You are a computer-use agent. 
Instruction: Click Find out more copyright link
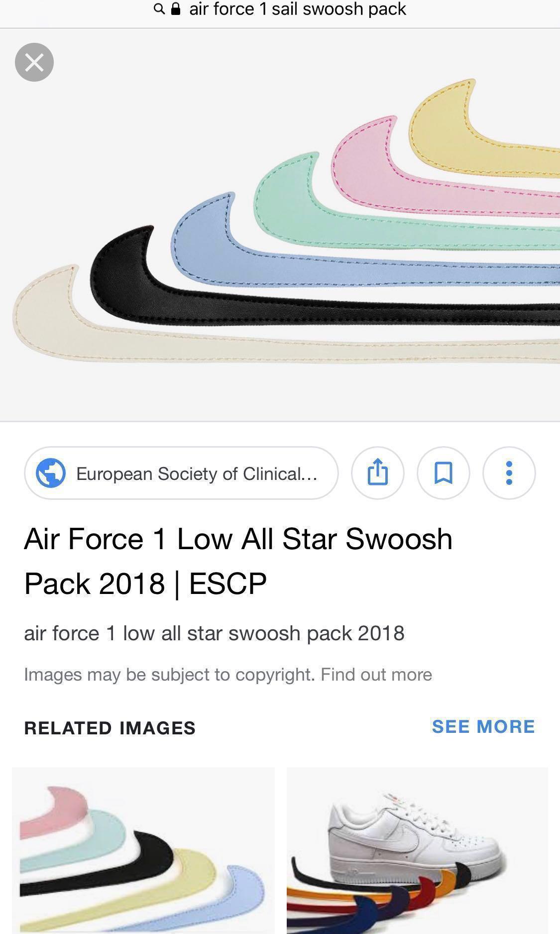376,675
